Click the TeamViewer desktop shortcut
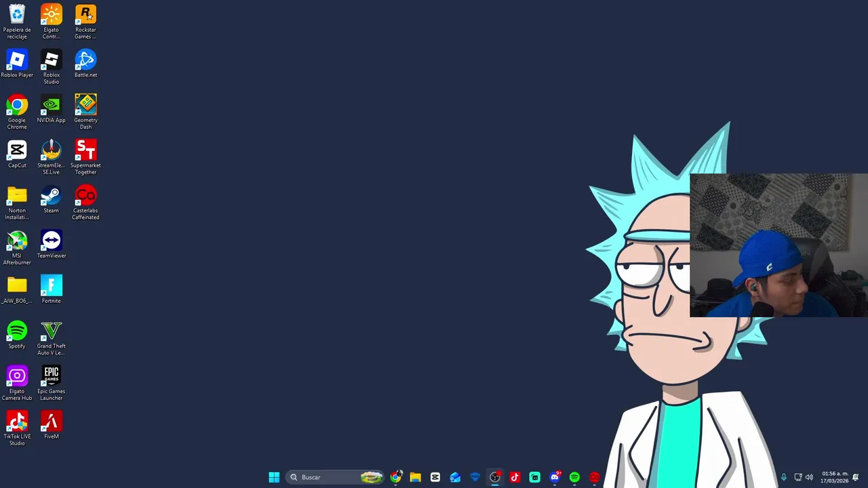The height and width of the screenshot is (488, 868). point(52,245)
